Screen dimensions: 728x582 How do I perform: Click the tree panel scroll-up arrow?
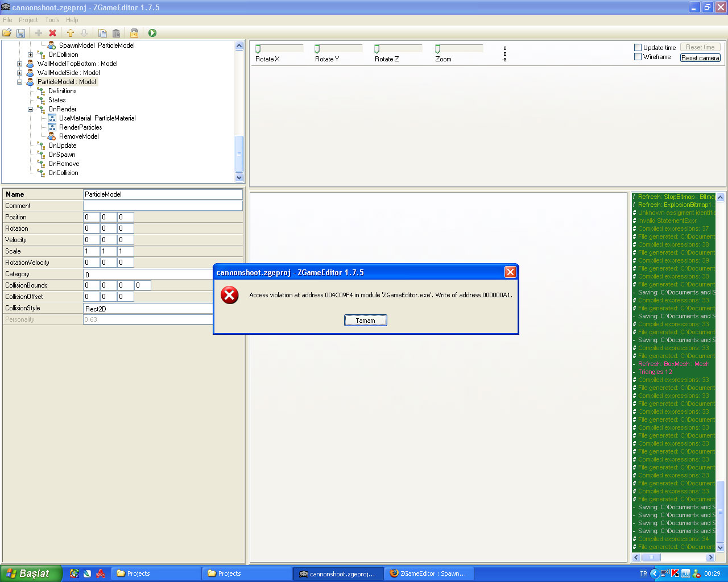click(x=239, y=46)
